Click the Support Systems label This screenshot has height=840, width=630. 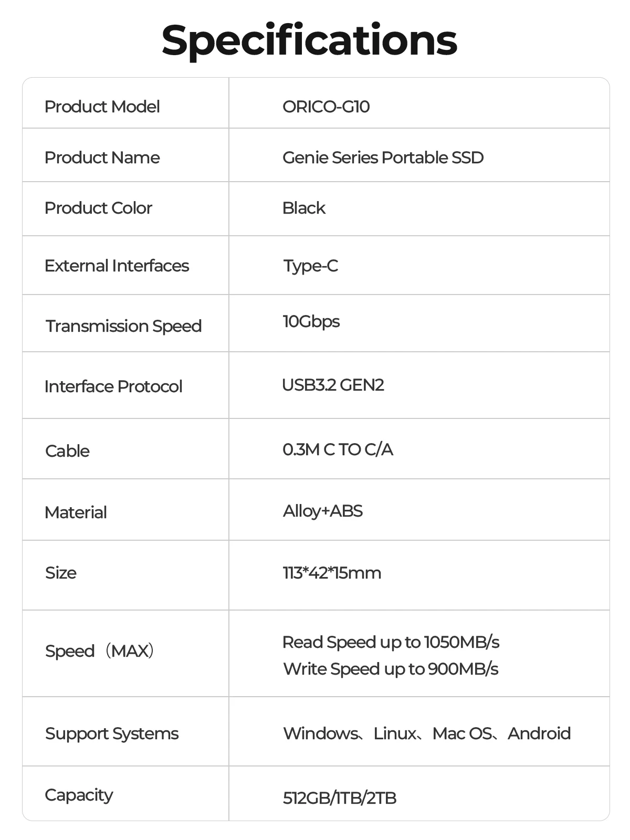pyautogui.click(x=112, y=733)
